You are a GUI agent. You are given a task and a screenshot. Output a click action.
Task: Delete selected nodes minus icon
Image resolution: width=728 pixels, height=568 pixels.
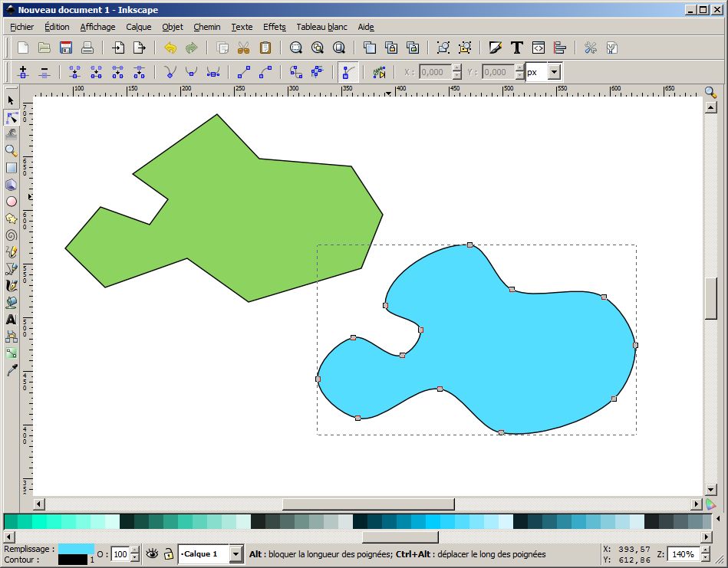[x=44, y=72]
